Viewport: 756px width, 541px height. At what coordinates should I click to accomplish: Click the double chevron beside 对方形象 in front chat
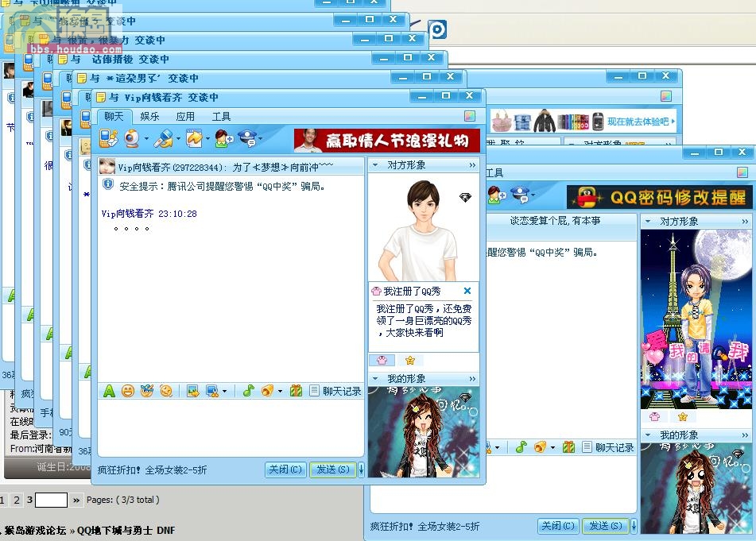[x=472, y=165]
